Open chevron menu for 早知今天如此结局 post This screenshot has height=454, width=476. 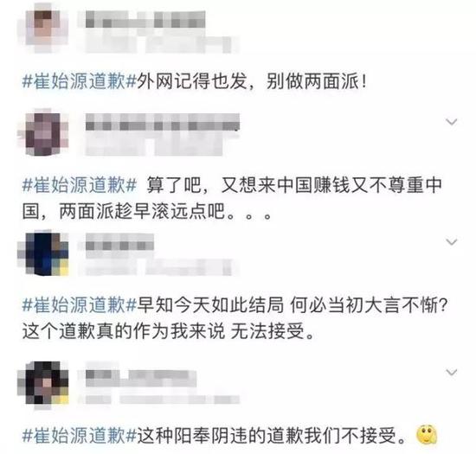point(452,242)
